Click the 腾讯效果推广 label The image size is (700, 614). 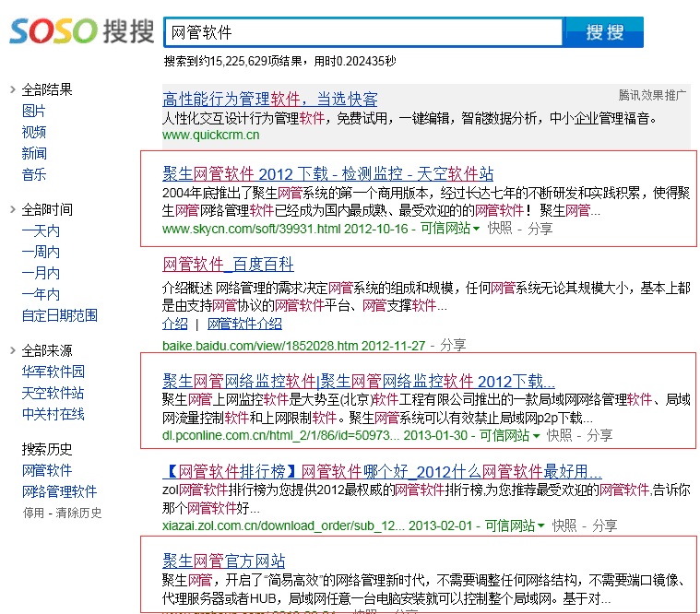(652, 95)
